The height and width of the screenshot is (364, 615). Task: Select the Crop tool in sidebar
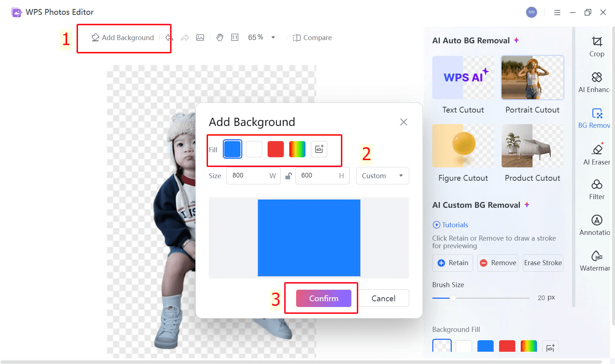[597, 47]
